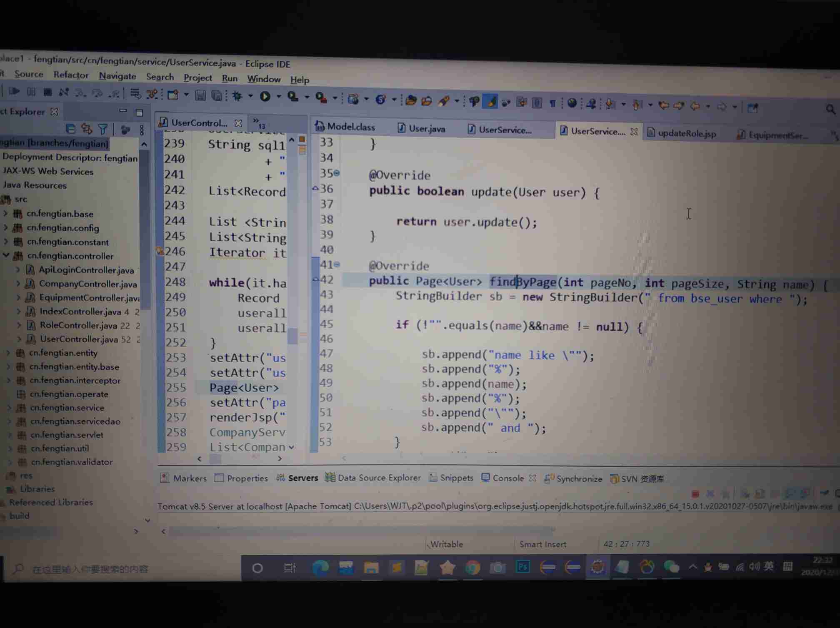
Task: Click the toolbar search magnifier icon
Action: tap(830, 110)
